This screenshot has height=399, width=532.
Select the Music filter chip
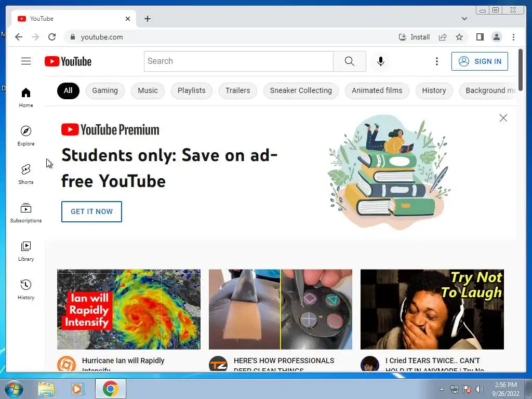pos(148,90)
